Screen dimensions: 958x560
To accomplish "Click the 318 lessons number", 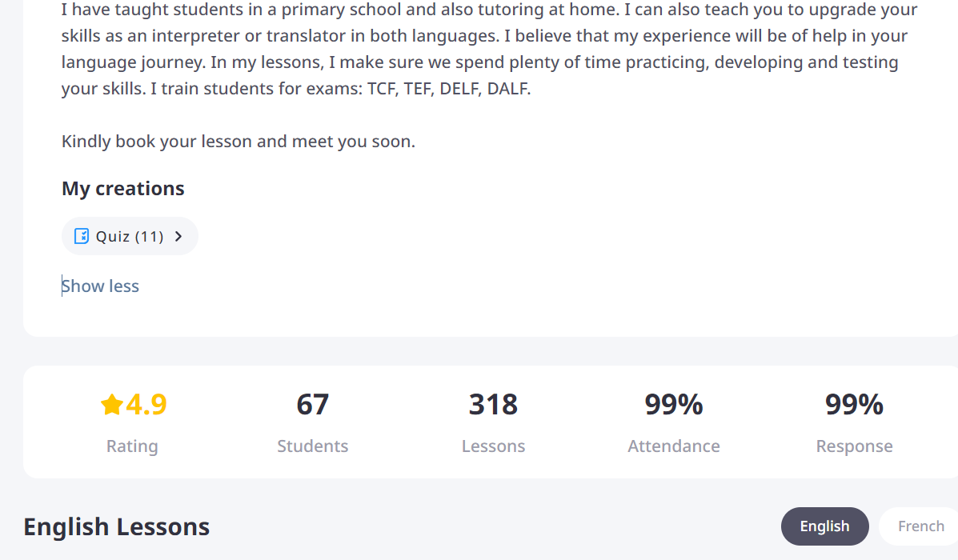I will [x=493, y=405].
